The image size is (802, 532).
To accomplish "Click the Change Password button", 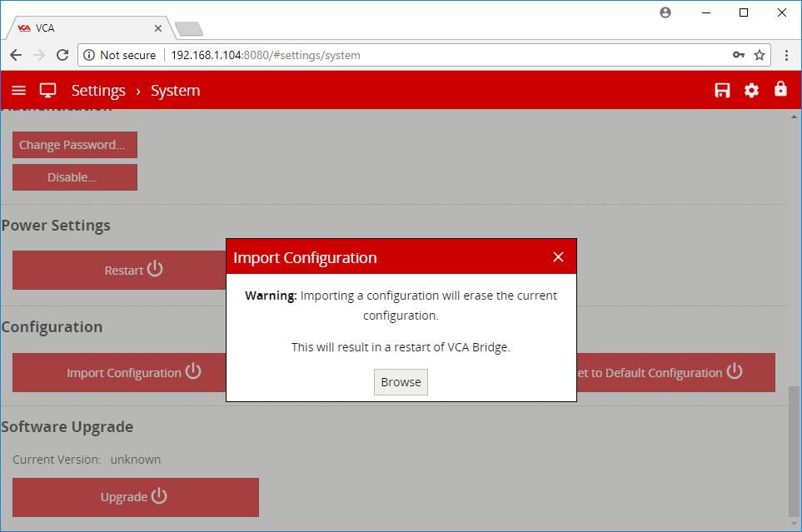I will (x=74, y=144).
